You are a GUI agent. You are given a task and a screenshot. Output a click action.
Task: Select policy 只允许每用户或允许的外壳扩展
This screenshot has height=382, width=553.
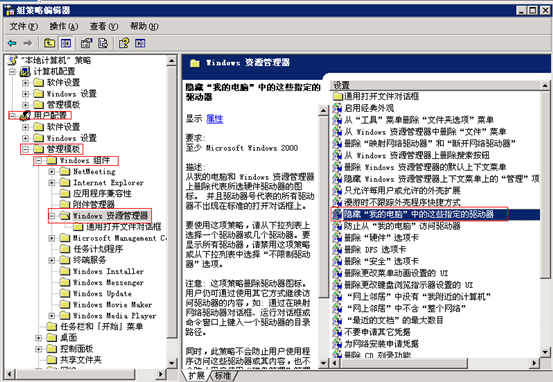coord(402,190)
